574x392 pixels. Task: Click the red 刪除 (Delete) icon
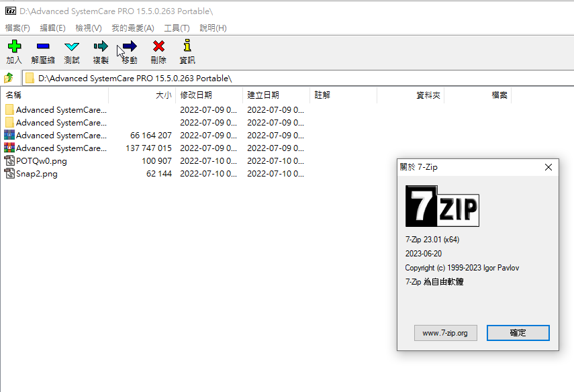[158, 51]
